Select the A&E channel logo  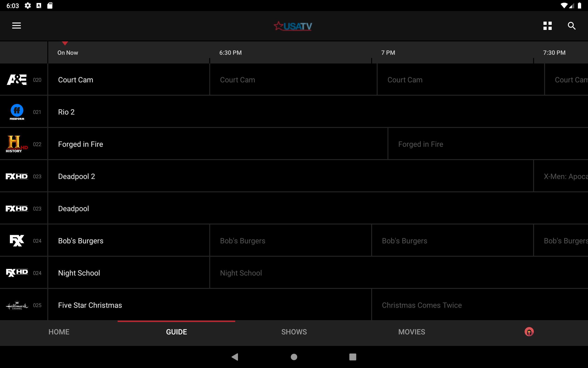tap(17, 80)
